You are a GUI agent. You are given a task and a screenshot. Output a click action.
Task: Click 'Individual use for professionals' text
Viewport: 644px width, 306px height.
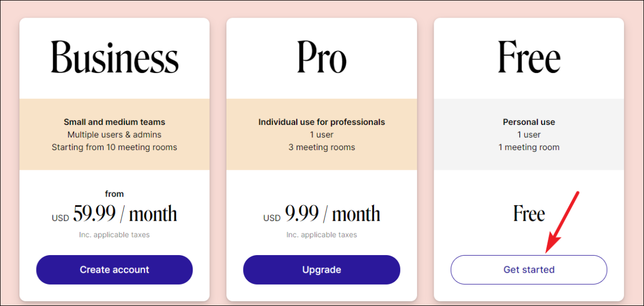[x=321, y=122]
